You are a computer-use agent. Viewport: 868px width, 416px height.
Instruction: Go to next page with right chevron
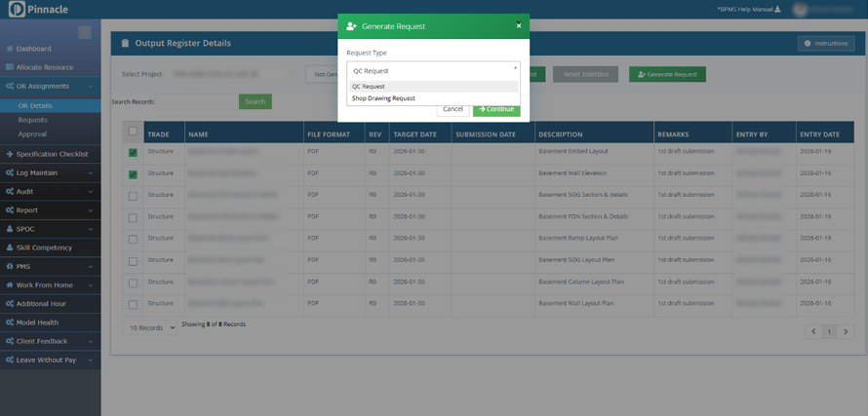(846, 332)
